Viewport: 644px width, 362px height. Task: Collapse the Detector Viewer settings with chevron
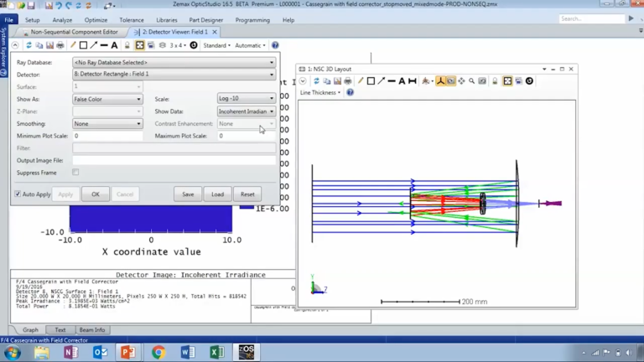(15, 45)
